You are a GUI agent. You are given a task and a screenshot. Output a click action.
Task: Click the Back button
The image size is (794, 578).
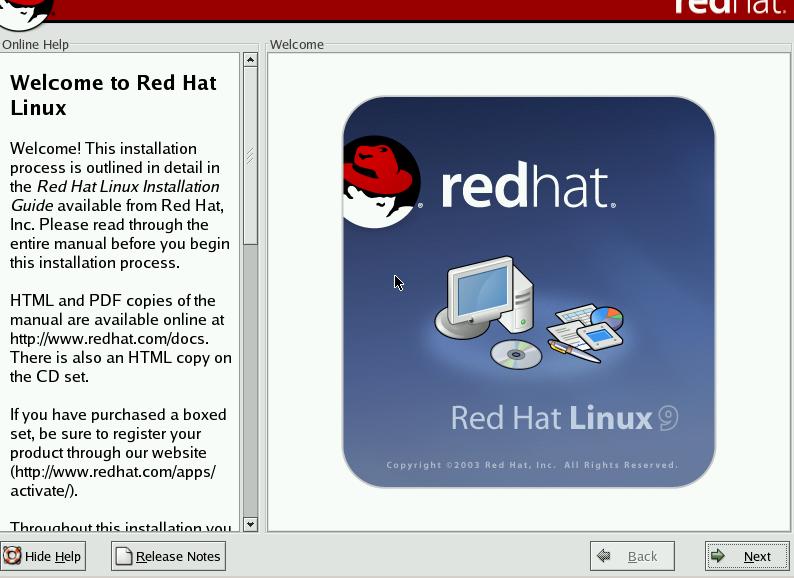[x=632, y=556]
